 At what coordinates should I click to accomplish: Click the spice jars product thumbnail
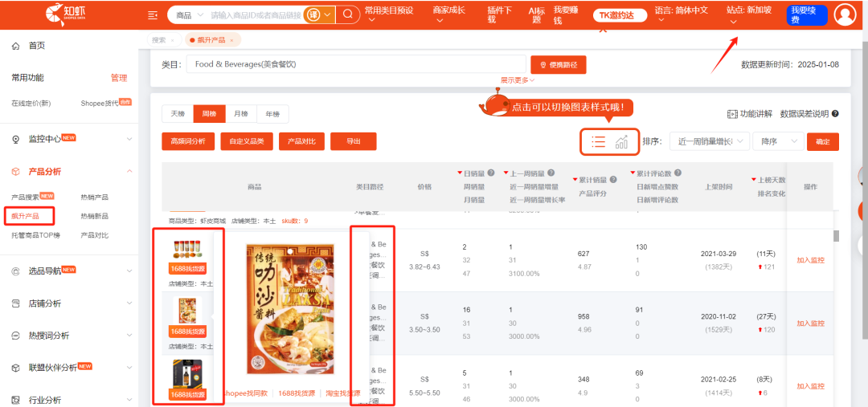click(187, 250)
